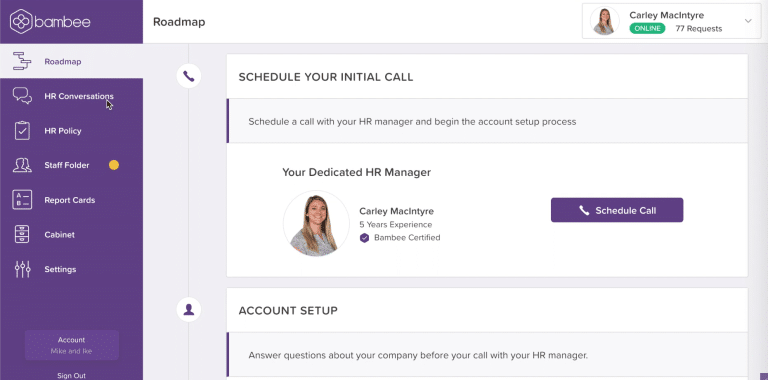This screenshot has width=768, height=380.
Task: Click the Schedule Call button
Action: [x=617, y=210]
